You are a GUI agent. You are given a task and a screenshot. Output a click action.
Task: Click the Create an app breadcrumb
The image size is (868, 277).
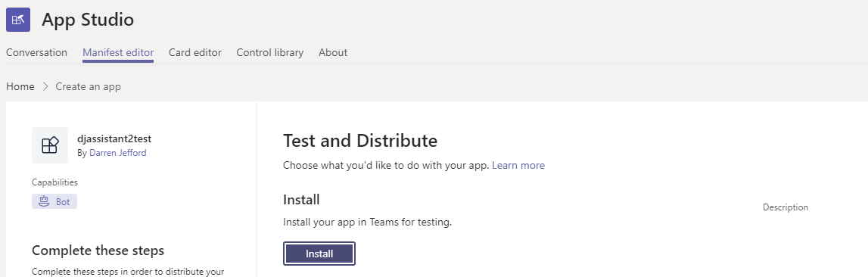pyautogui.click(x=88, y=86)
